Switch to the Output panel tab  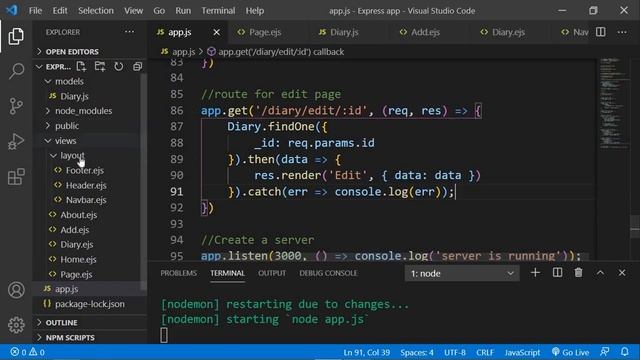pos(272,273)
